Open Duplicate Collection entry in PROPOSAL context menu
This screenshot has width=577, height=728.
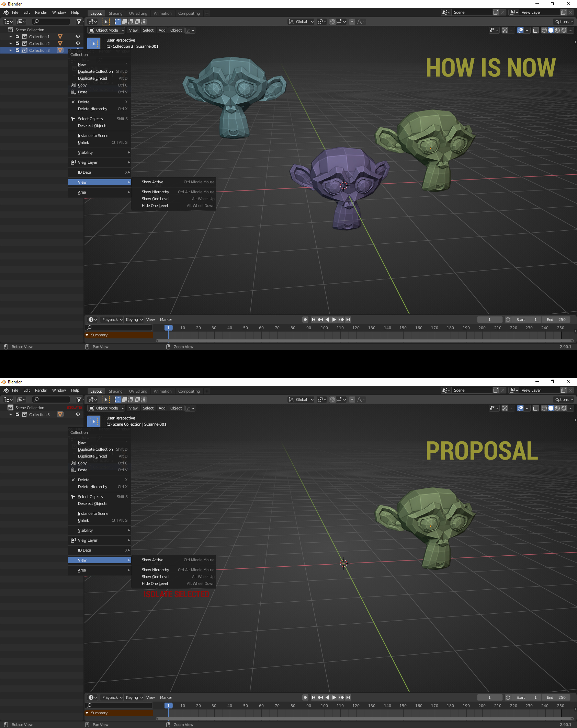100,449
